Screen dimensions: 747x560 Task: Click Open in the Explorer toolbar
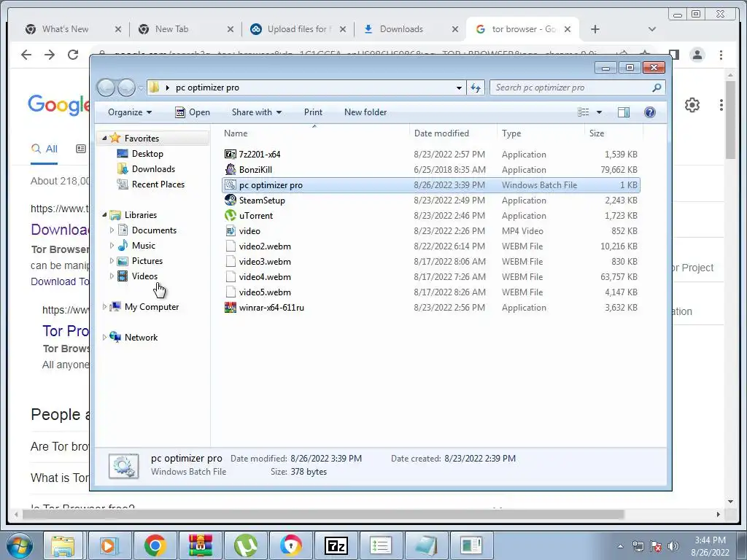pyautogui.click(x=193, y=112)
